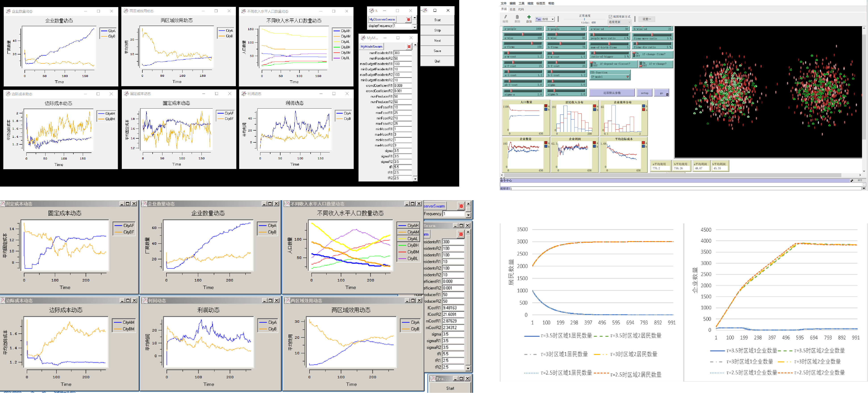Click the forever loop icon on go button

(x=667, y=94)
